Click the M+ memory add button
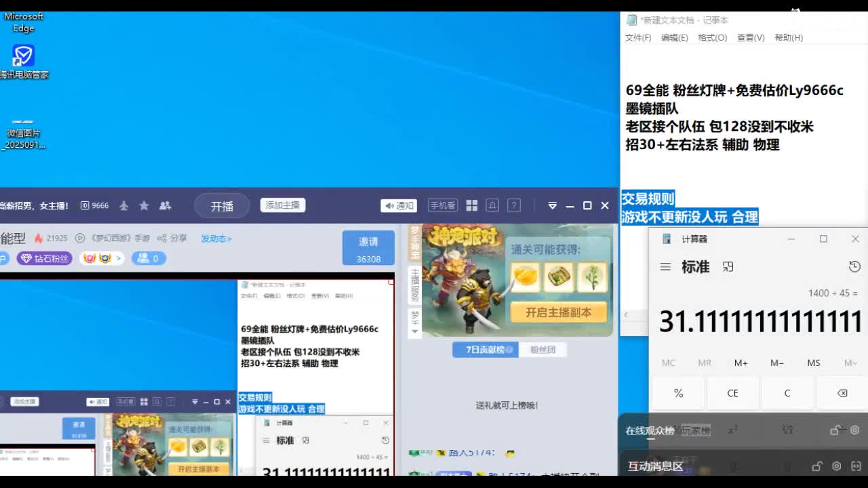The height and width of the screenshot is (488, 868). click(x=741, y=363)
